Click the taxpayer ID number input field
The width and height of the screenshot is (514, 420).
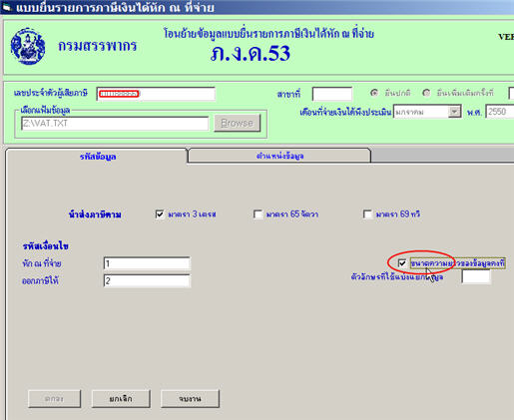tap(156, 94)
